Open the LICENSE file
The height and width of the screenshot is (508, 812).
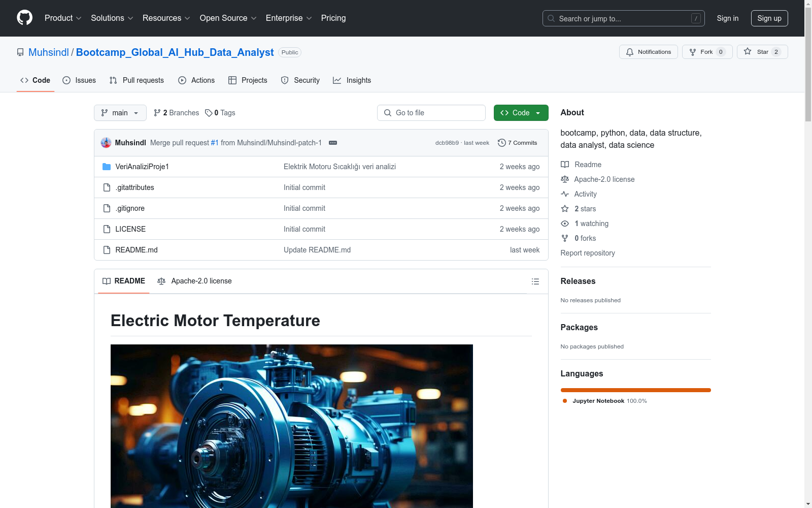pos(130,229)
